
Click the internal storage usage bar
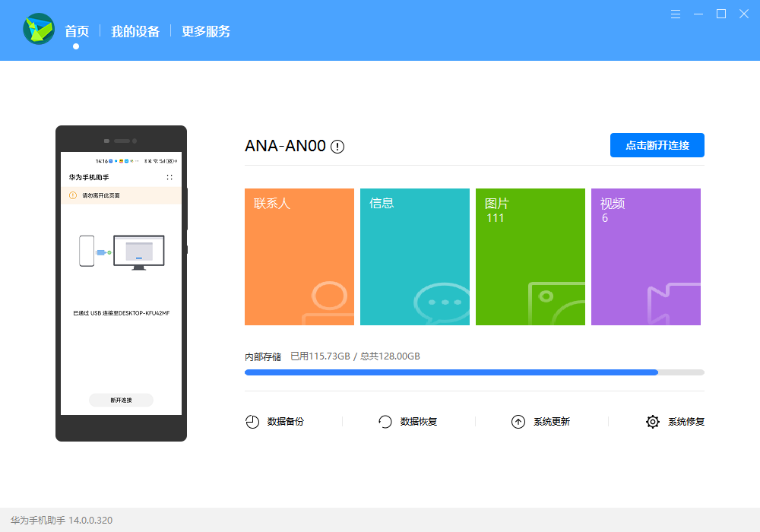474,372
